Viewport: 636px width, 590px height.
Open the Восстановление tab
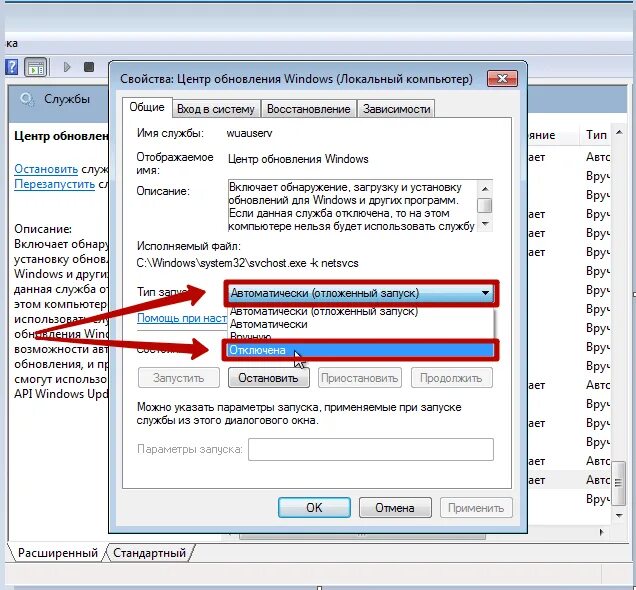click(308, 109)
